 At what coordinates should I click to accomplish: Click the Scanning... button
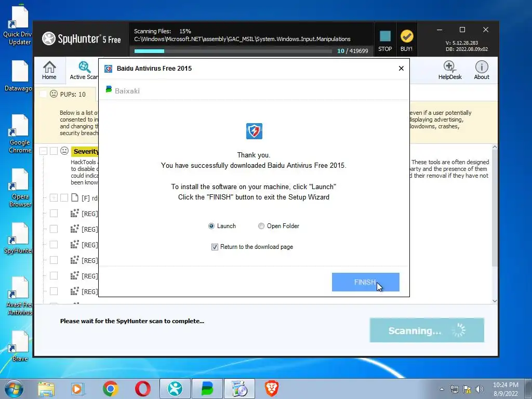427,330
